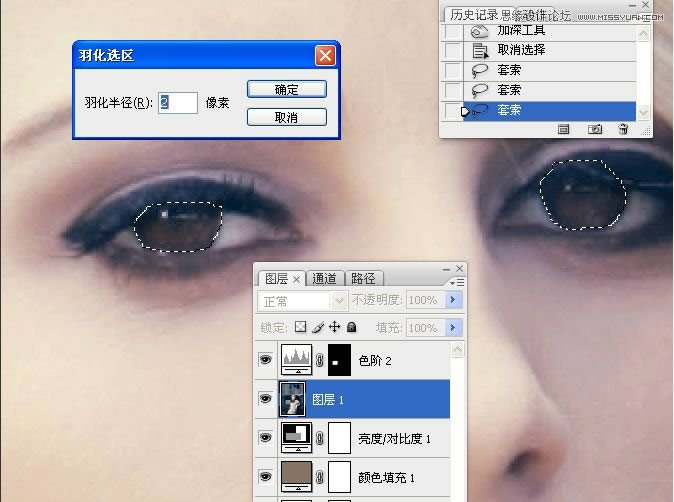
Task: Expand the 填充 fill slider arrow
Action: point(455,327)
